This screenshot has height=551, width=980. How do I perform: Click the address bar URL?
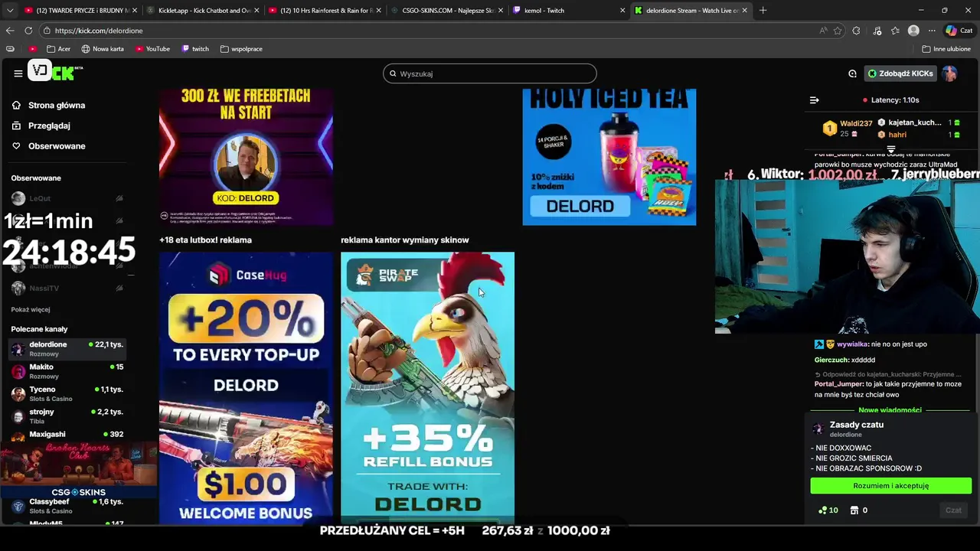(x=99, y=31)
